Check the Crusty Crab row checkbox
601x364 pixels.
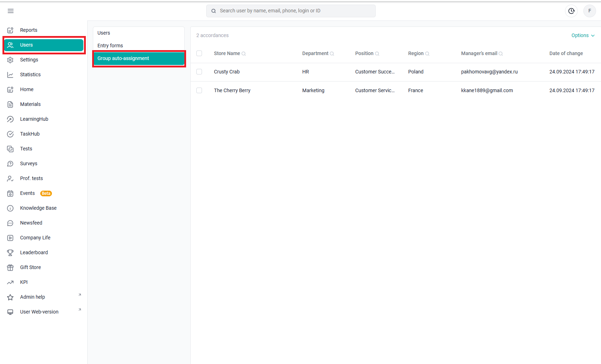tap(199, 72)
